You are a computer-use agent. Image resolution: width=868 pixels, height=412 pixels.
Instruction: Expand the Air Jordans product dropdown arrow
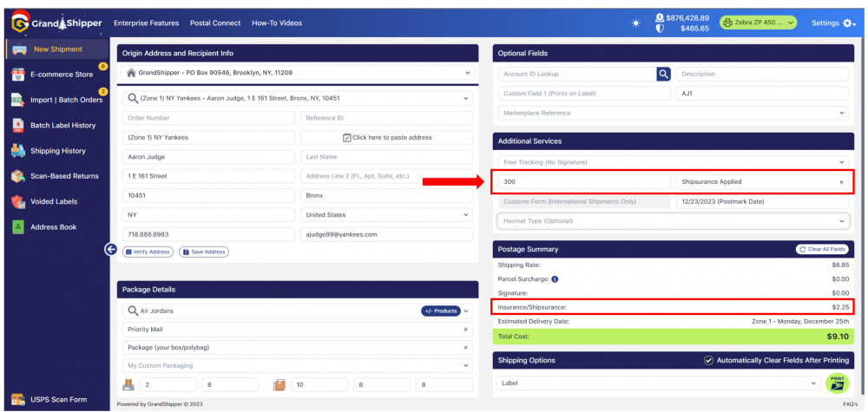click(466, 311)
